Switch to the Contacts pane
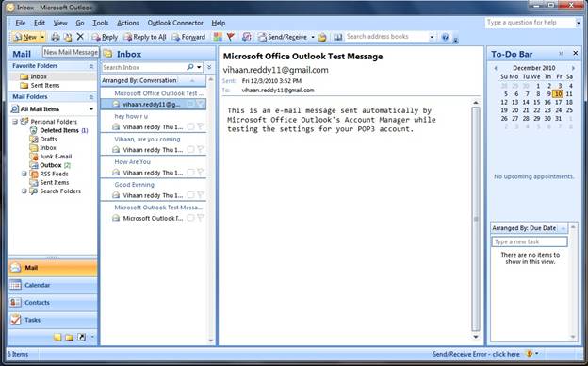The height and width of the screenshot is (366, 588). [x=53, y=303]
